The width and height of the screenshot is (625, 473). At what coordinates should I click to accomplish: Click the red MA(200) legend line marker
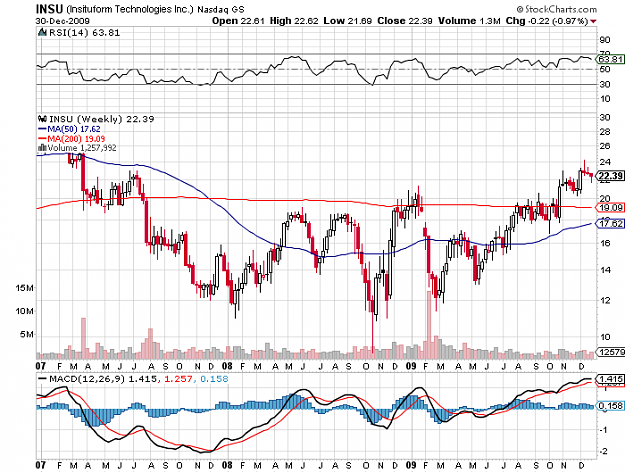(x=42, y=139)
